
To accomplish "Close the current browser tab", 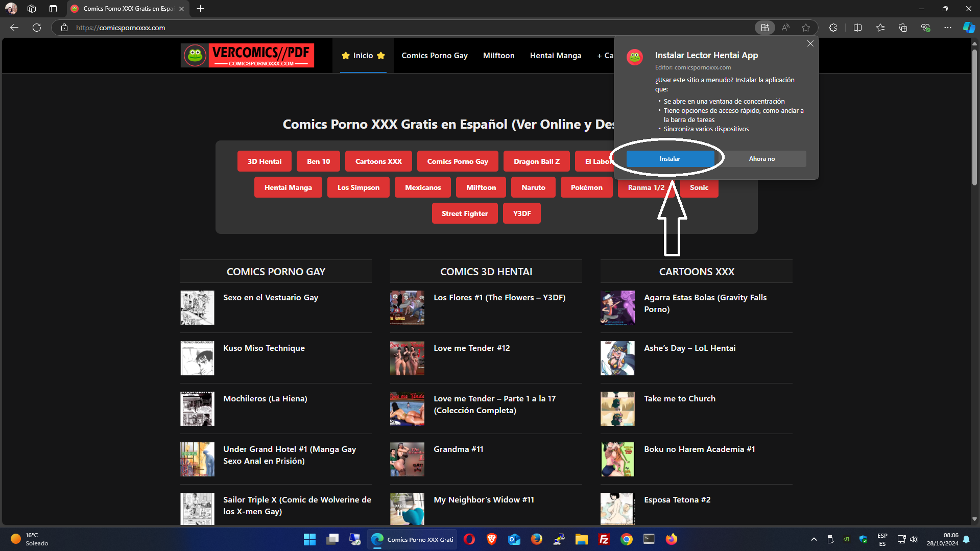I will point(181,9).
